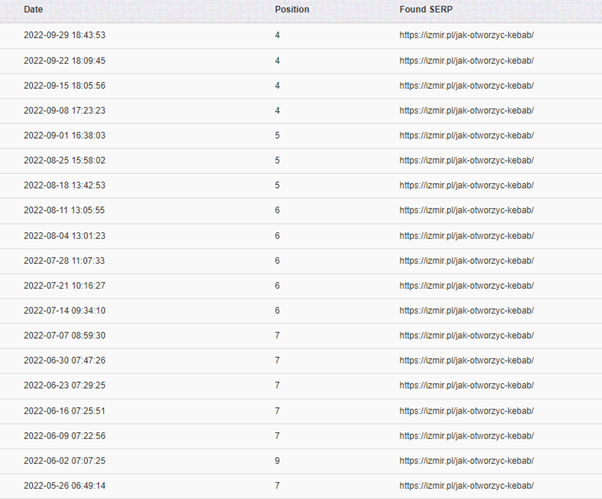Open the izmir.pl URL in the 2022-06-16 row
This screenshot has width=602, height=499.
coord(466,411)
